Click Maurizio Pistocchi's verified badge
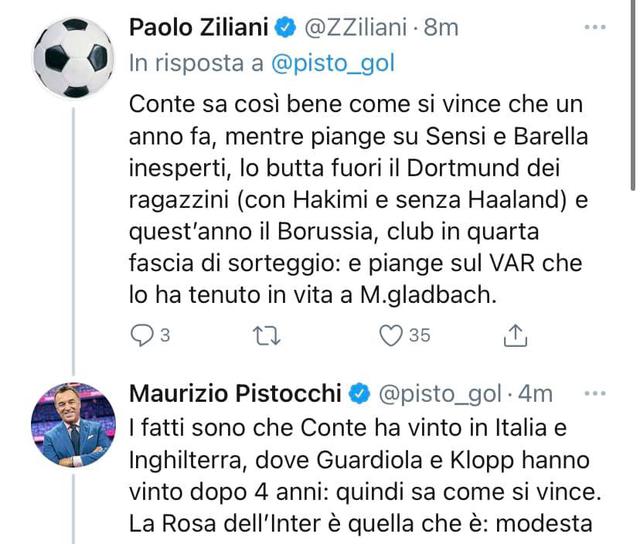The width and height of the screenshot is (640, 544). point(359,394)
